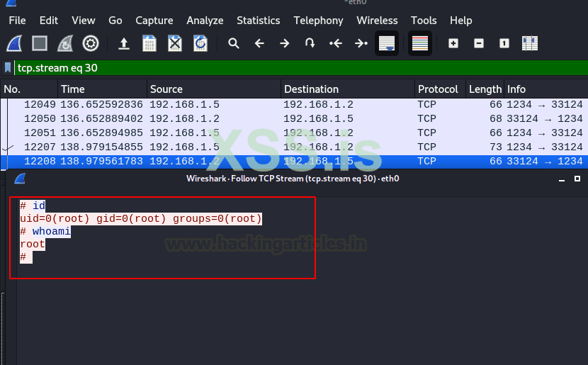
Task: Go forward in packet history
Action: 285,43
